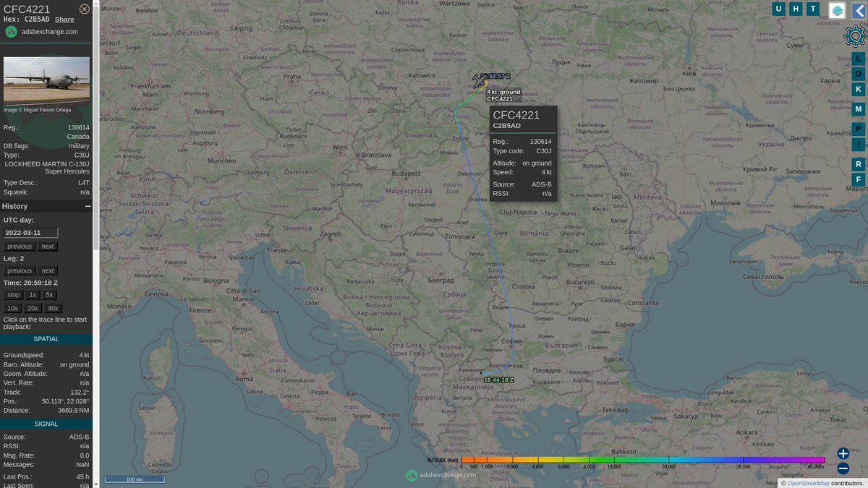Click the altitude color legend bar
This screenshot has height=488, width=868.
643,460
